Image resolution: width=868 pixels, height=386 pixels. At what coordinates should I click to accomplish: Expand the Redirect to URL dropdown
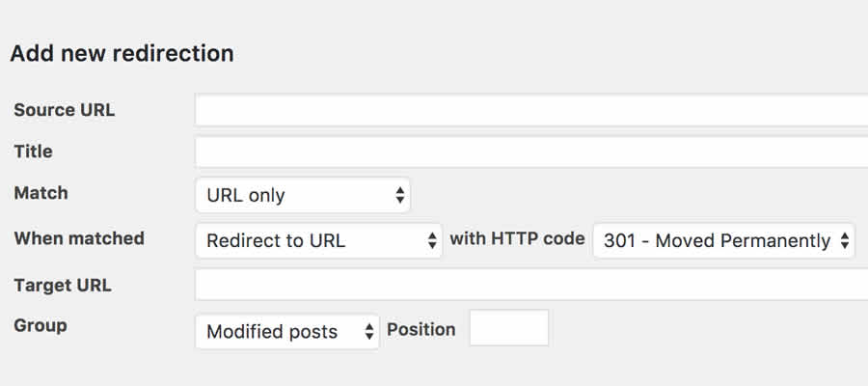318,241
